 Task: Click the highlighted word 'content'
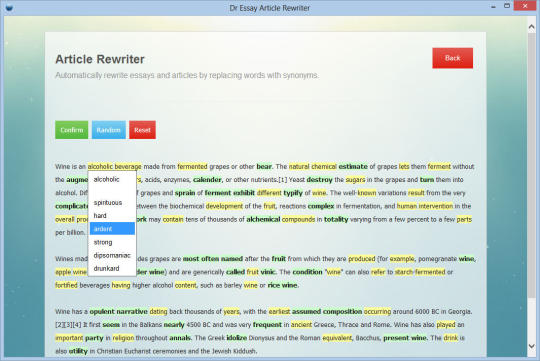point(186,285)
